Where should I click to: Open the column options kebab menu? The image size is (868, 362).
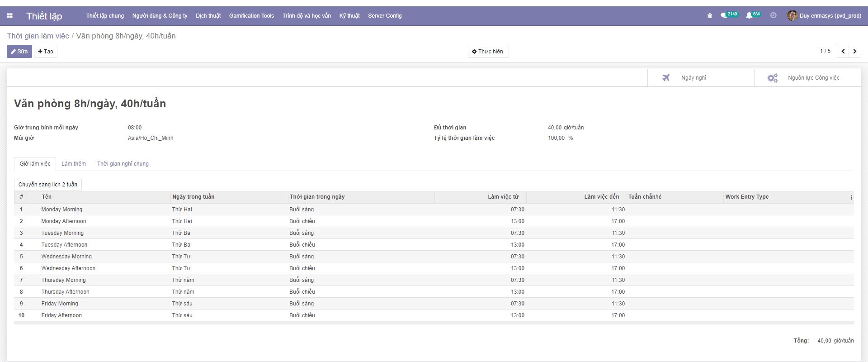(851, 197)
